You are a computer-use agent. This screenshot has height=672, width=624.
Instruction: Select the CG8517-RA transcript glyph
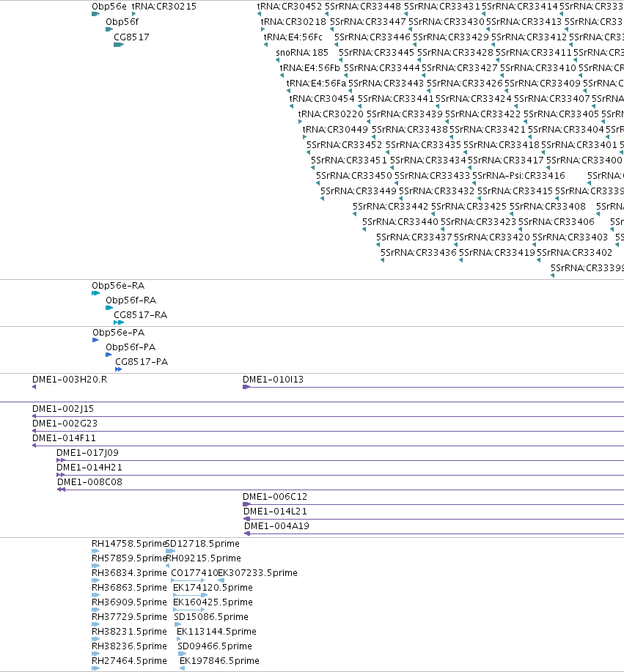coord(119,322)
